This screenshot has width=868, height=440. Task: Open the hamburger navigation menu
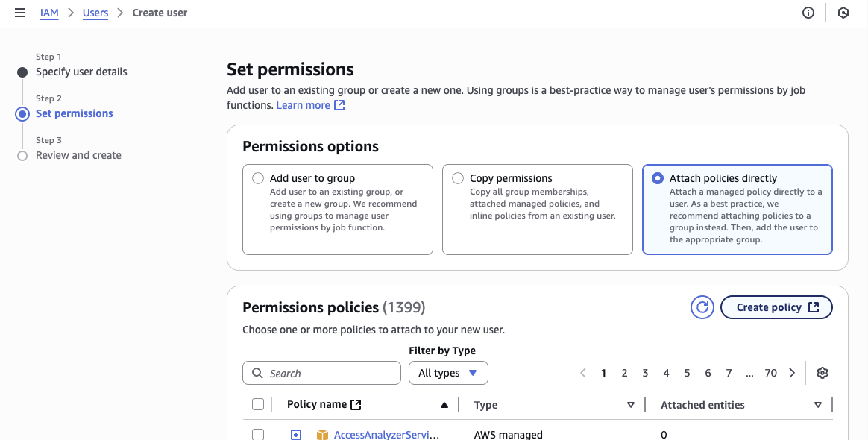(20, 13)
